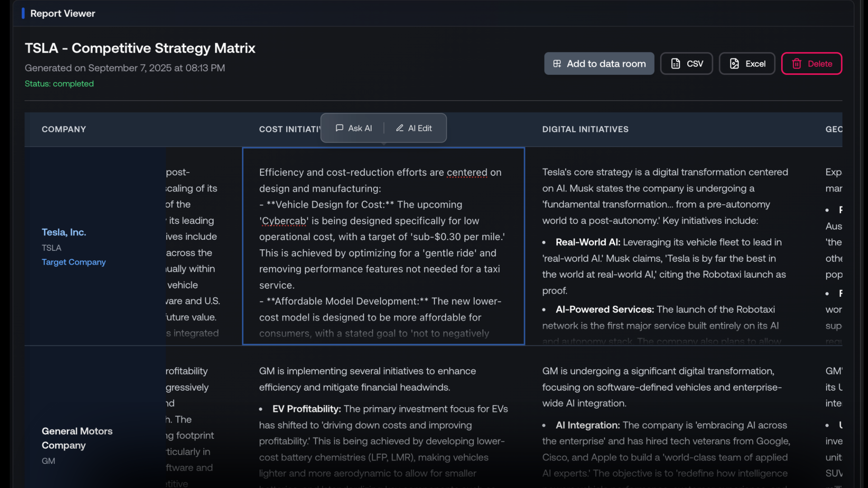Select the GM cost initiatives cell
Image resolution: width=868 pixels, height=488 pixels.
click(384, 417)
